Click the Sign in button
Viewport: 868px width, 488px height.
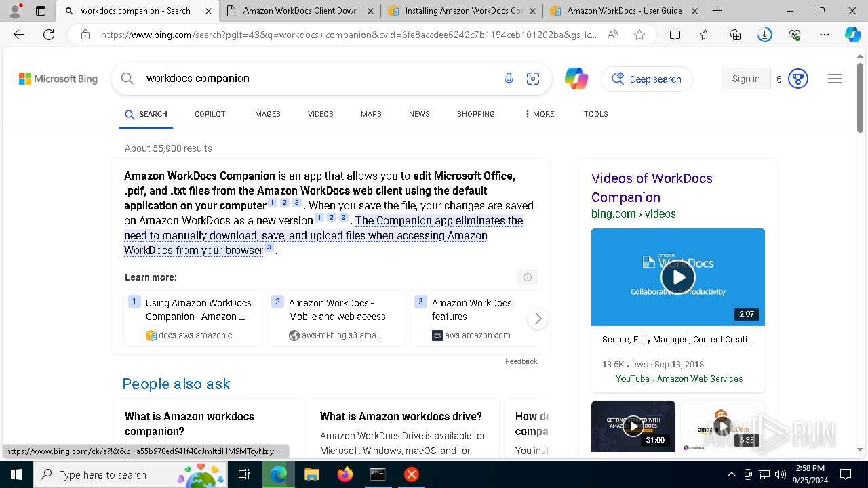click(746, 79)
